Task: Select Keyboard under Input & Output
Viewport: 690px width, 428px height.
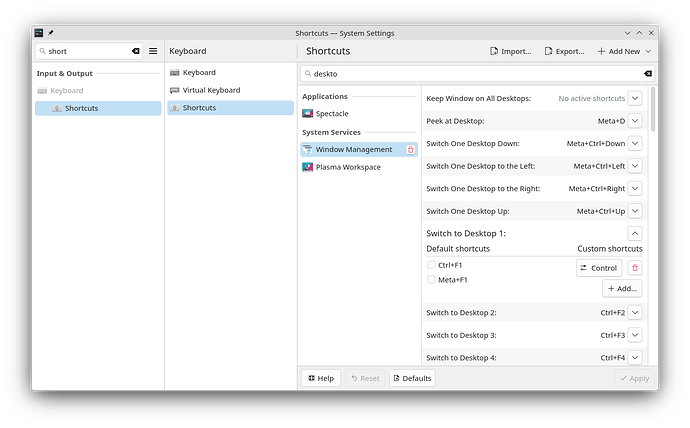Action: coord(98,91)
